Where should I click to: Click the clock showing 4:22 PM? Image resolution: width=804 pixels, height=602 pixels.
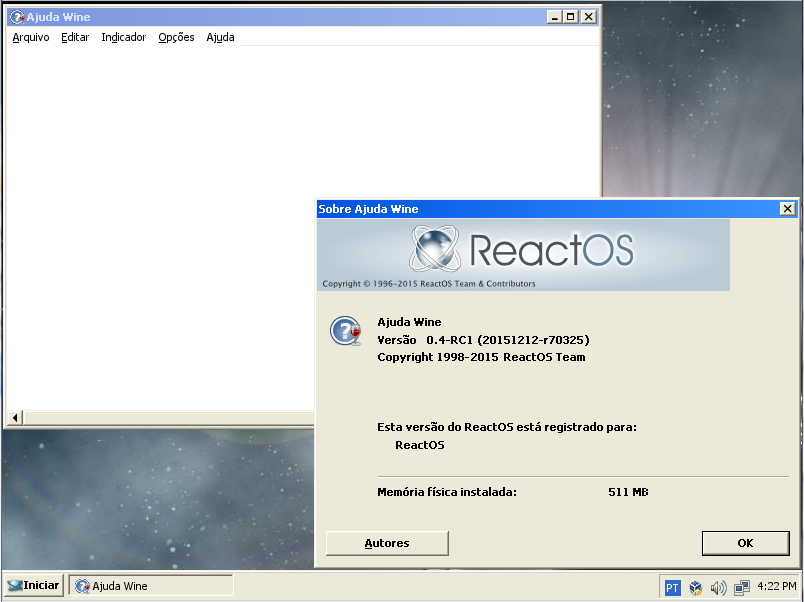click(x=776, y=587)
